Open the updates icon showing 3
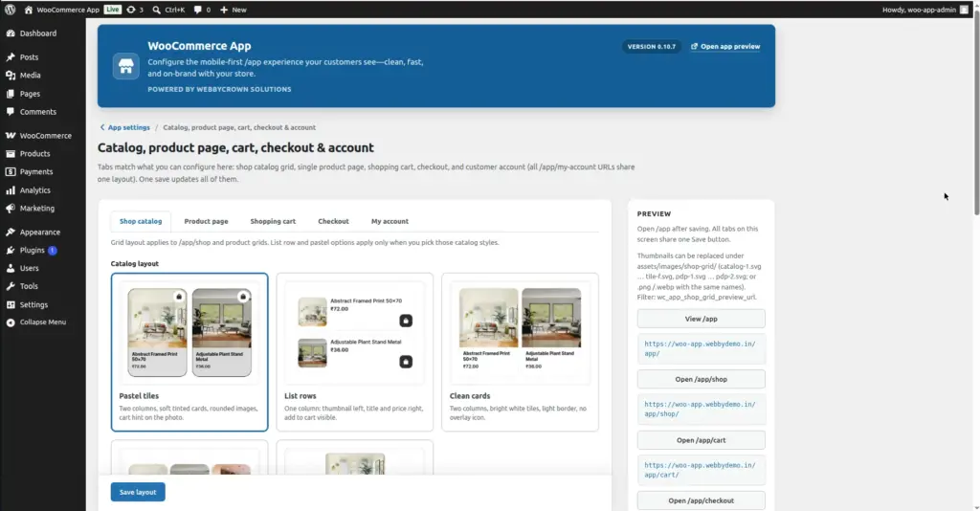The image size is (980, 511). (130, 10)
